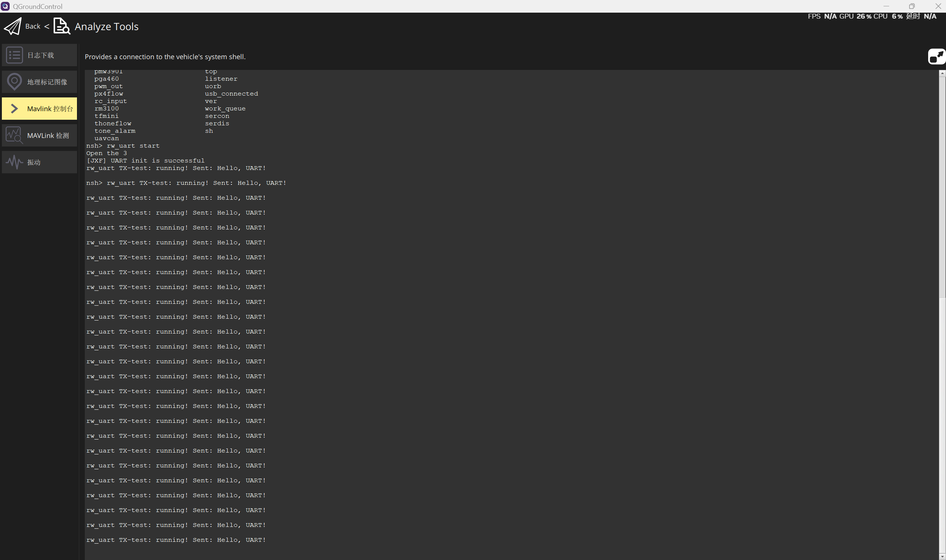This screenshot has height=560, width=946.
Task: Click the Analyze Tools document-search icon
Action: tap(61, 26)
